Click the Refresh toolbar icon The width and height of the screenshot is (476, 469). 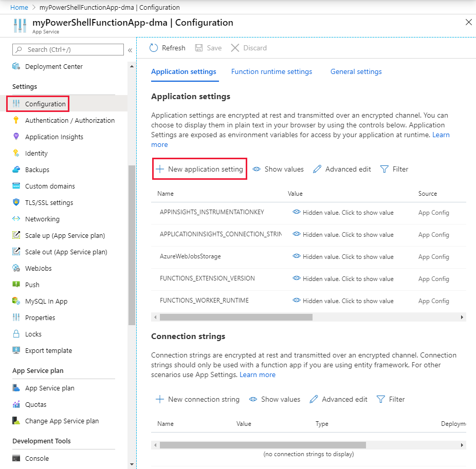coord(154,48)
